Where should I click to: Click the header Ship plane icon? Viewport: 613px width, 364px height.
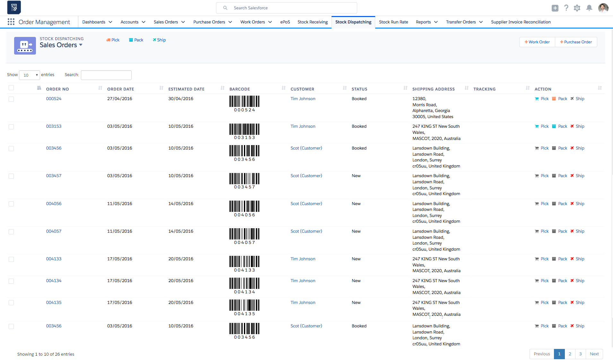154,40
